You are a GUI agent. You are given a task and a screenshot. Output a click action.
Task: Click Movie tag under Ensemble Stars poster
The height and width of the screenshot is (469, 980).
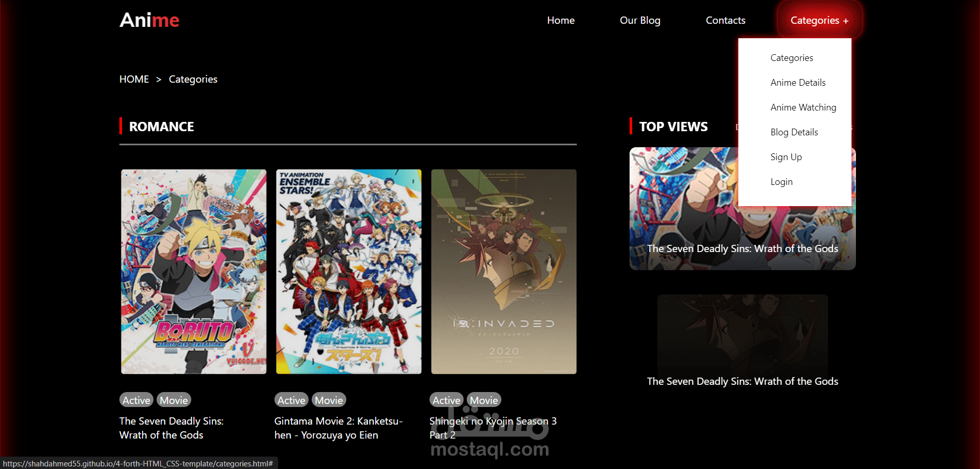tap(329, 400)
